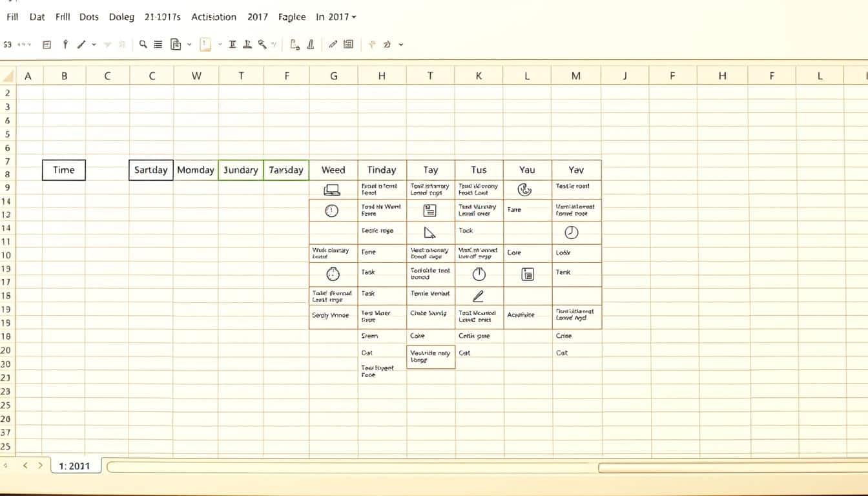The height and width of the screenshot is (496, 868).
Task: Click the laptop icon under Weed column
Action: [x=331, y=190]
